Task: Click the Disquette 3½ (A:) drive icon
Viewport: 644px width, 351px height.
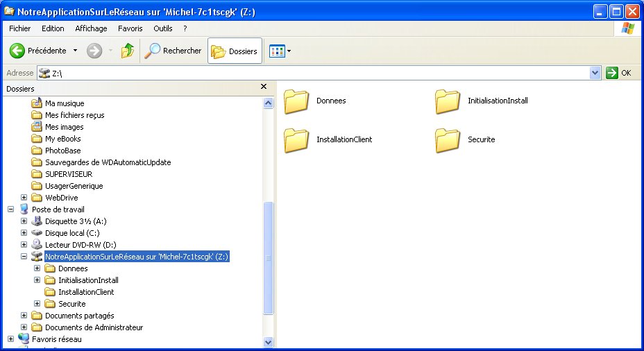Action: 37,221
